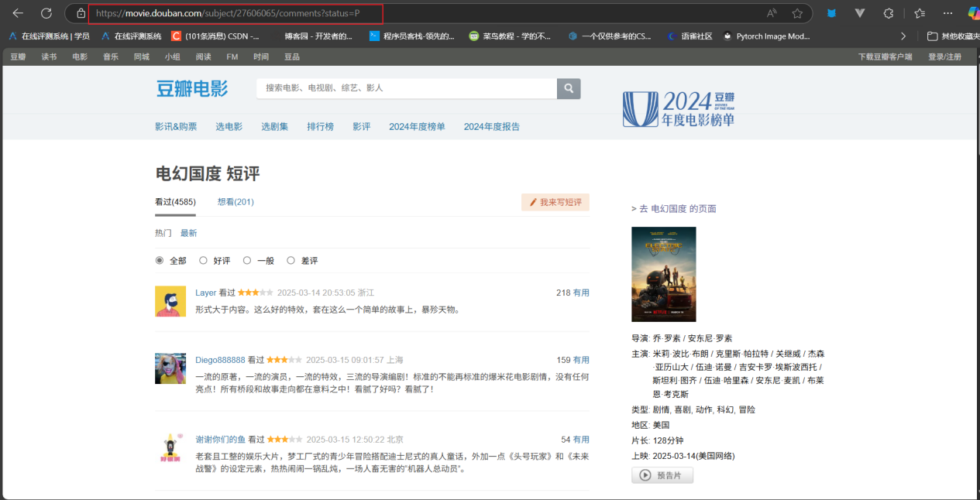Open the 语雀社区 bookmark
This screenshot has height=500, width=980.
point(689,36)
